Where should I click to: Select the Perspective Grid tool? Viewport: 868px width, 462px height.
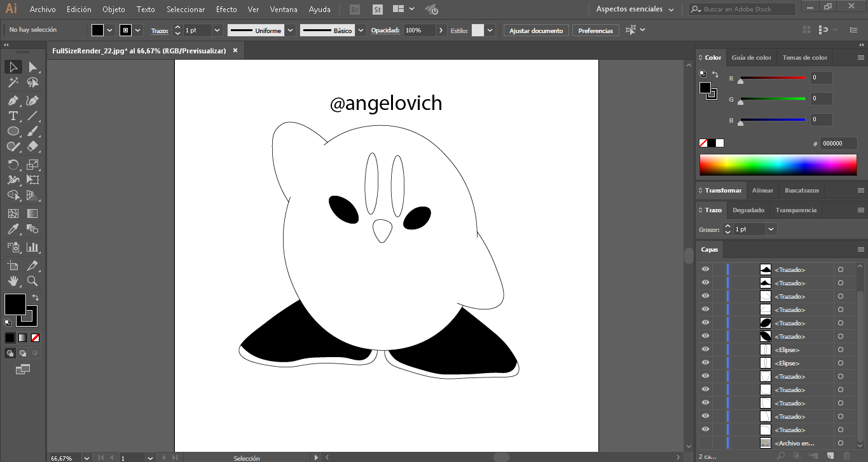[x=32, y=195]
